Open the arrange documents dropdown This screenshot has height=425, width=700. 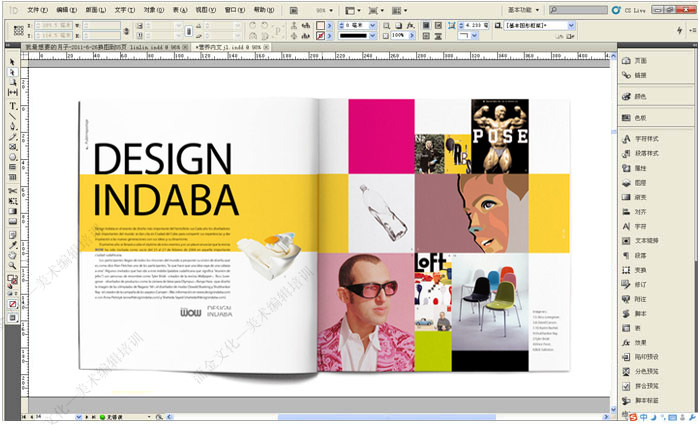pyautogui.click(x=399, y=10)
